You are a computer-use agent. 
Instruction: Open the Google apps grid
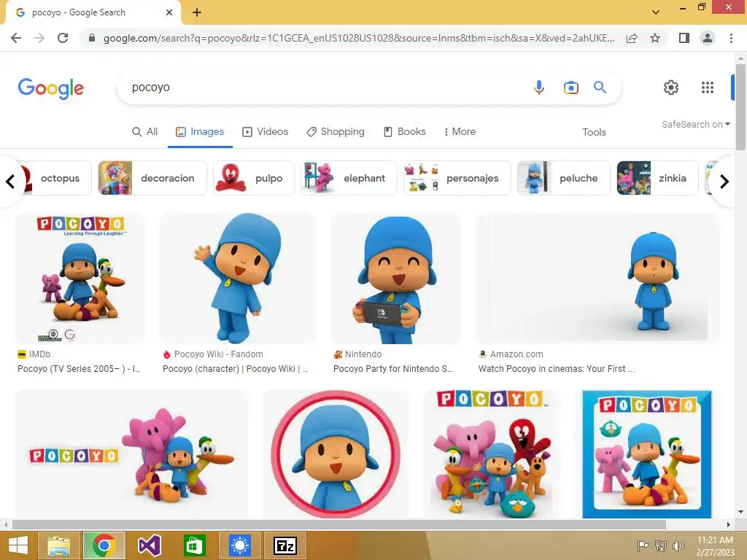(708, 87)
